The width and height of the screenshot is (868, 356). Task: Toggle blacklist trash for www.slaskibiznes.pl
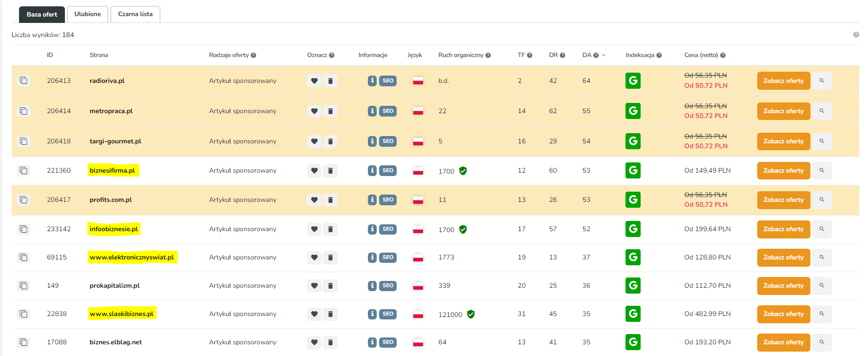coord(330,314)
